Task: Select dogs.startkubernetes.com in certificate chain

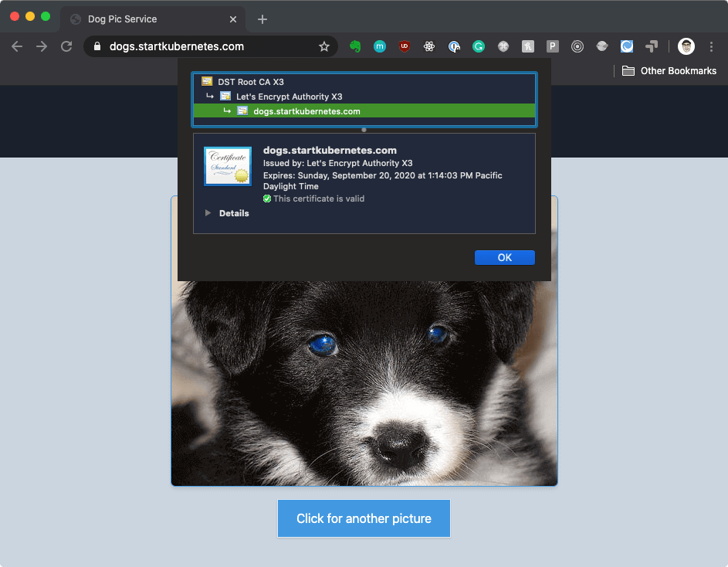Action: (x=306, y=111)
